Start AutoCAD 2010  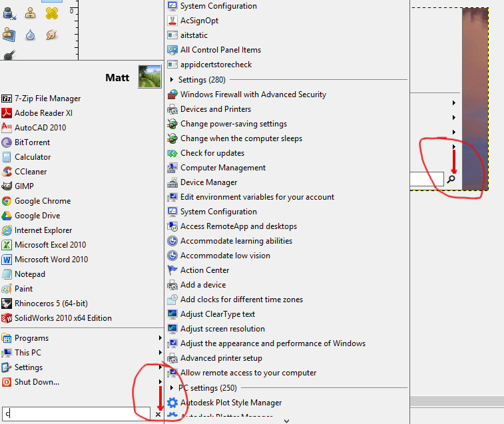click(x=40, y=128)
